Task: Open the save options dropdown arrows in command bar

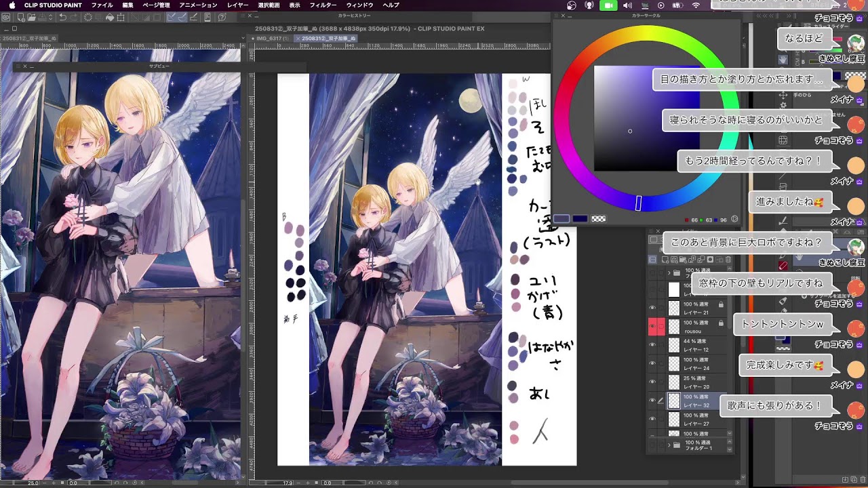Action: 50,17
